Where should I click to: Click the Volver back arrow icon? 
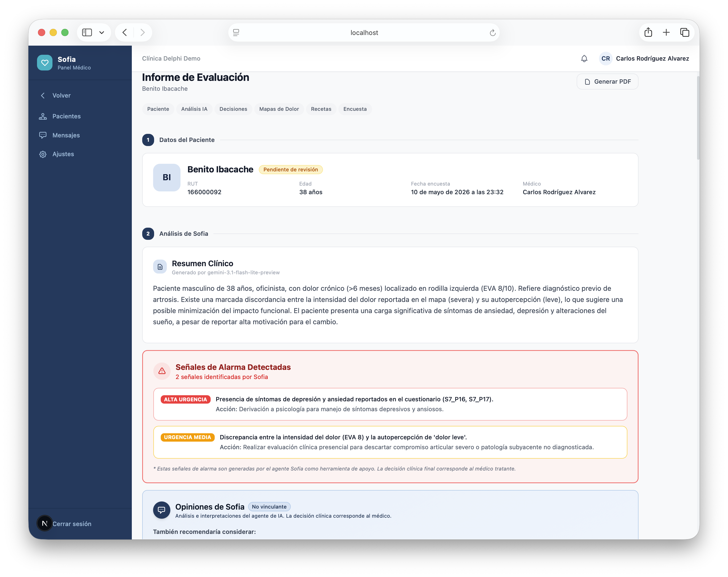pyautogui.click(x=43, y=96)
